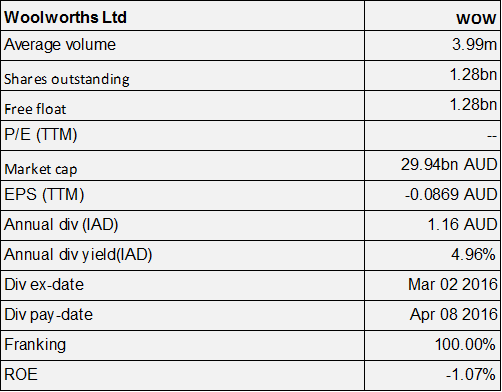Click the EPS (TTM) label
This screenshot has width=502, height=392.
(x=44, y=195)
